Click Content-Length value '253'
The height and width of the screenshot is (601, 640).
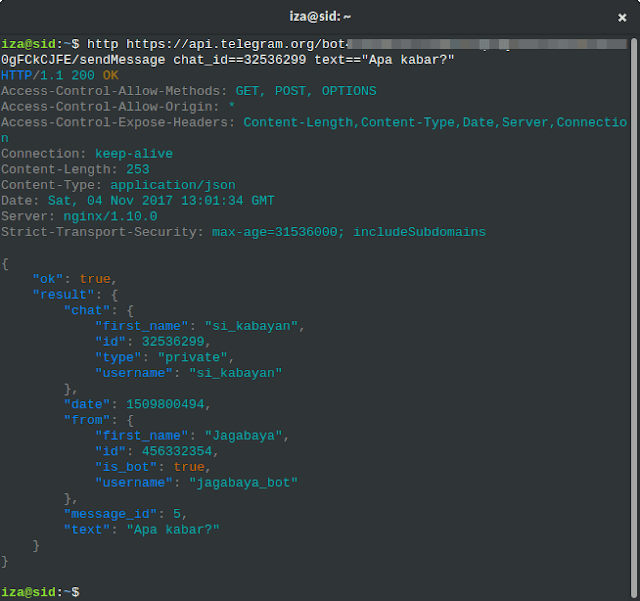(x=138, y=169)
